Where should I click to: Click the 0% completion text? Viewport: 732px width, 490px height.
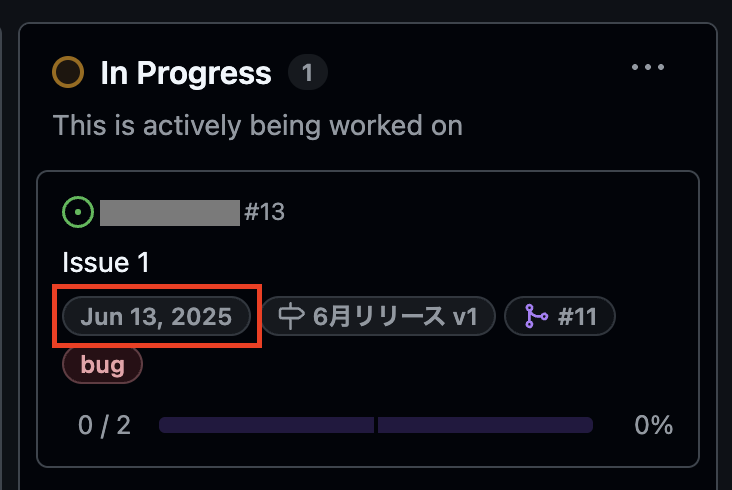pos(654,425)
